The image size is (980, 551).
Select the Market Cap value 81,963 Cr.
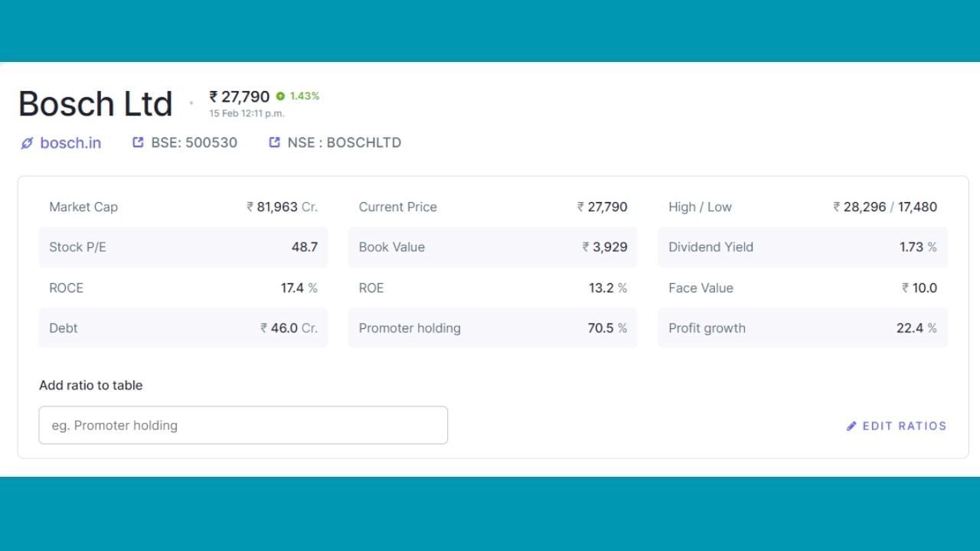tap(282, 207)
